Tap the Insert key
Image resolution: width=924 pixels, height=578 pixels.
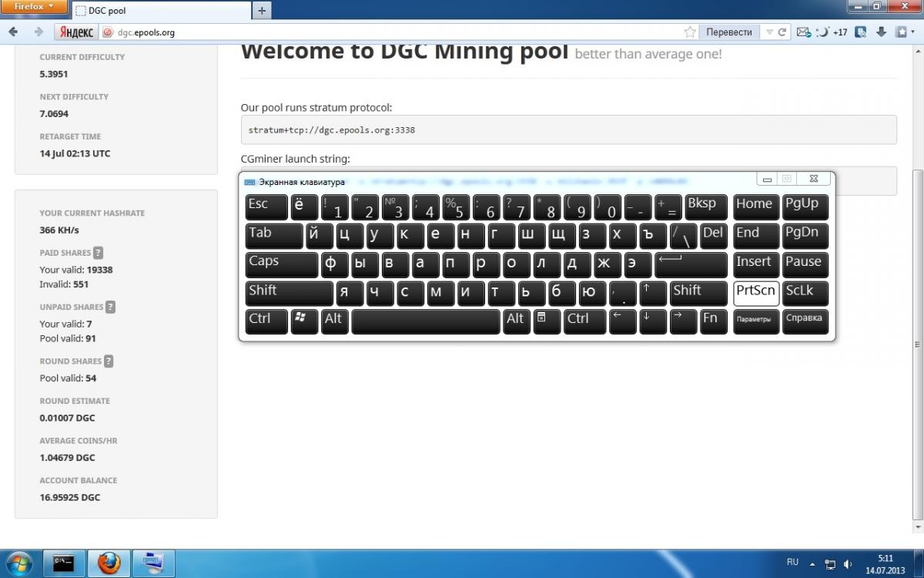[x=756, y=264]
